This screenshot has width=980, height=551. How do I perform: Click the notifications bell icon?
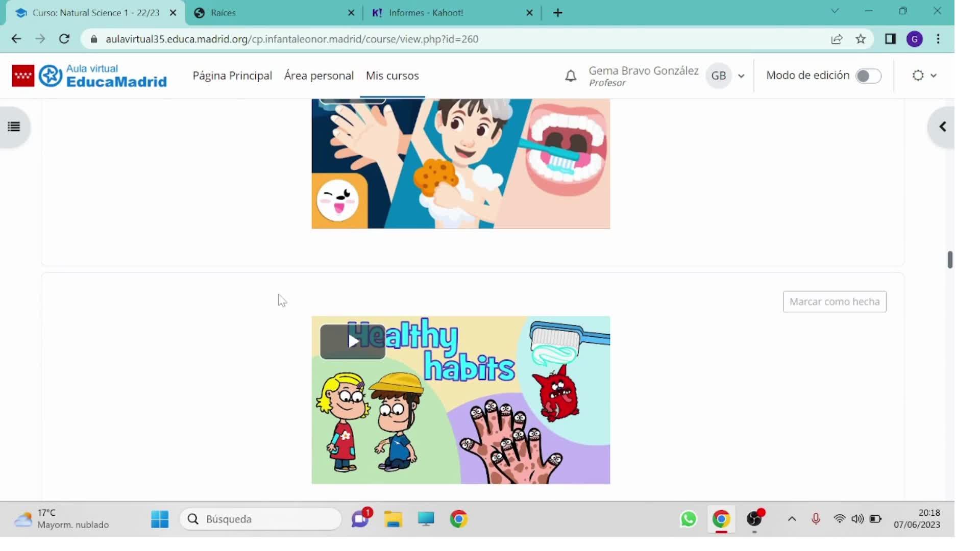(x=571, y=76)
